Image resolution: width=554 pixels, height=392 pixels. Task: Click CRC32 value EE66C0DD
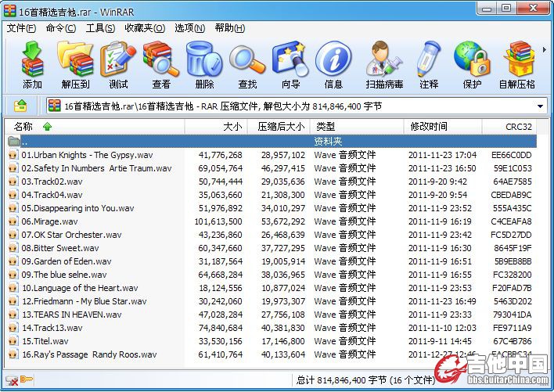click(511, 155)
